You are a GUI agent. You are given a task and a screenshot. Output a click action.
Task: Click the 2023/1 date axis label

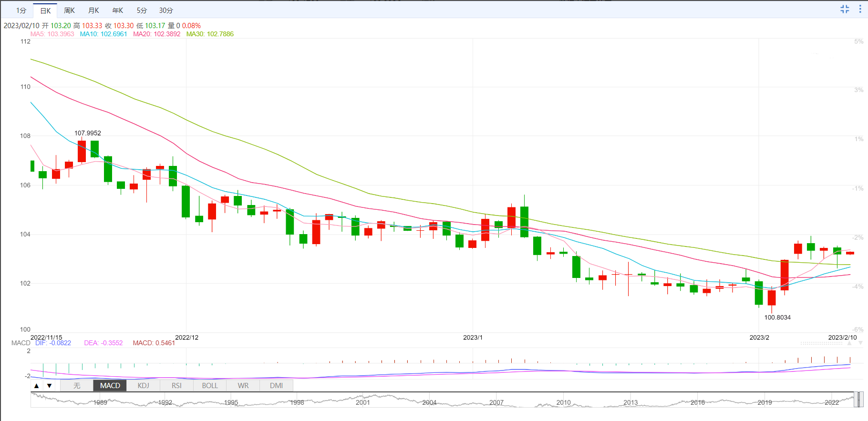(473, 337)
